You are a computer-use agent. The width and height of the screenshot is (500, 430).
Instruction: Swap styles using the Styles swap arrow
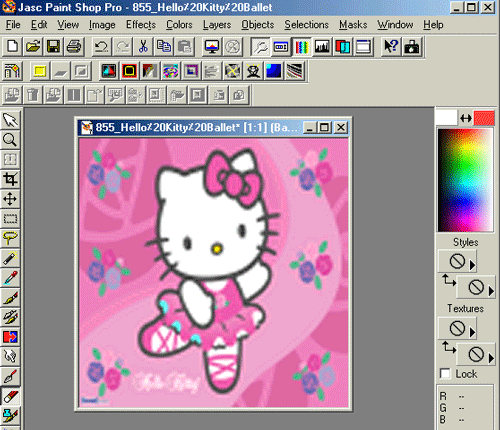pos(448,280)
